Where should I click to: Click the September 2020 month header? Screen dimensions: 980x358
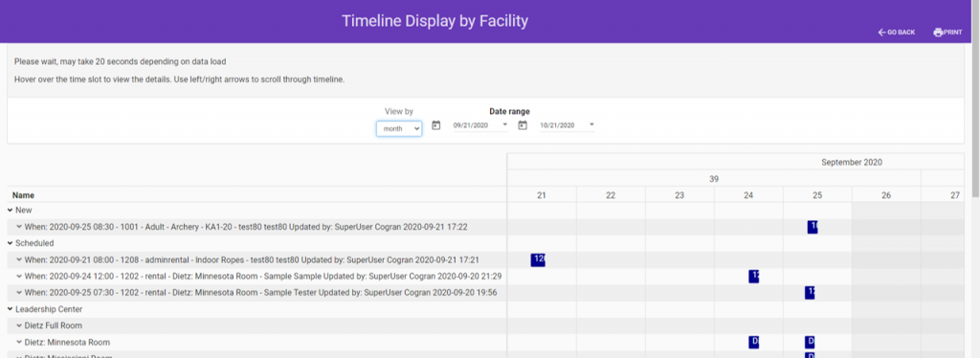coord(851,162)
